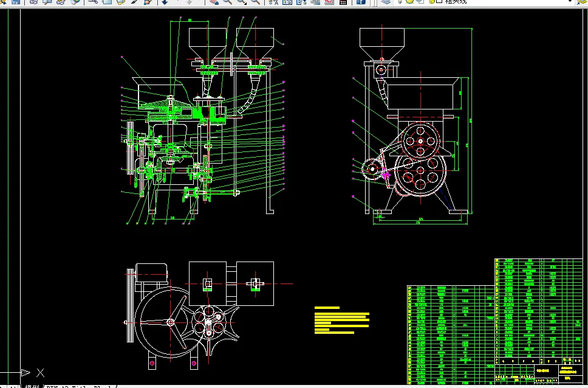
Task: Click the Plot (printer) toolbar icon
Action: 33,2
